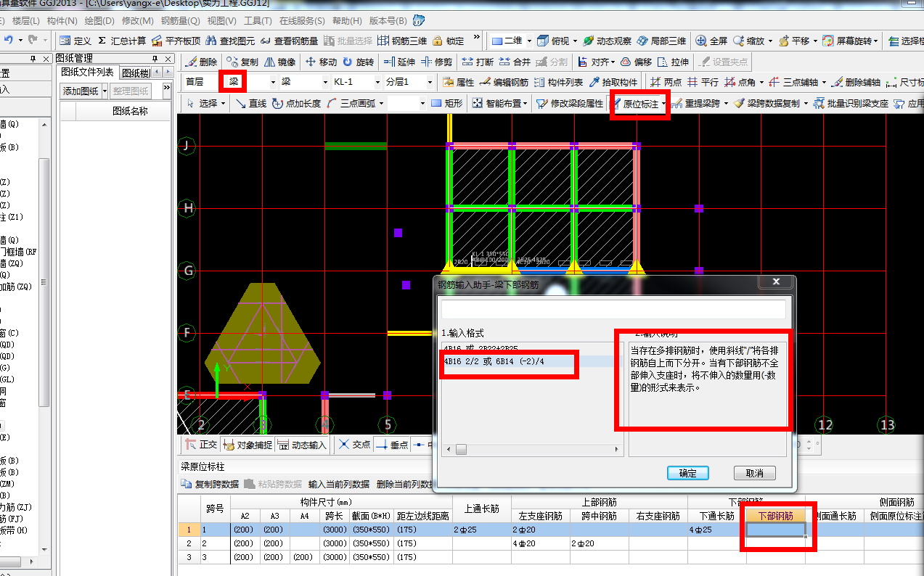Select the 修剪 trim tool
924x576 pixels.
point(436,62)
